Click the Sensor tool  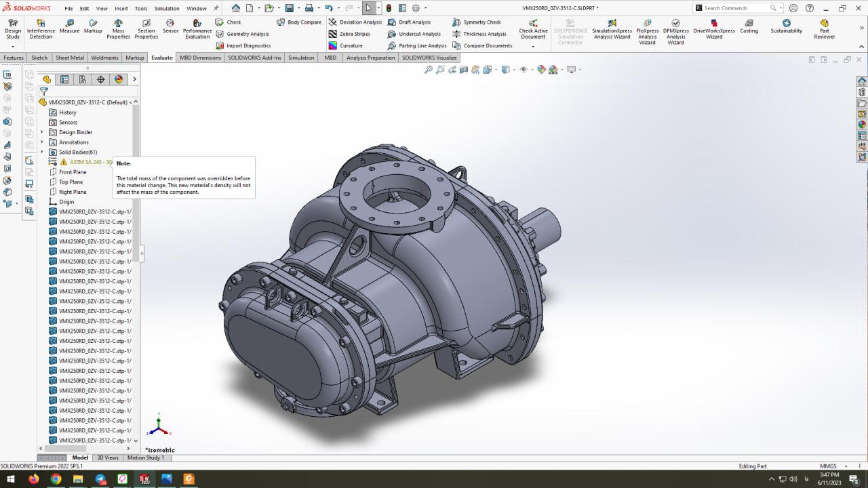click(x=170, y=26)
